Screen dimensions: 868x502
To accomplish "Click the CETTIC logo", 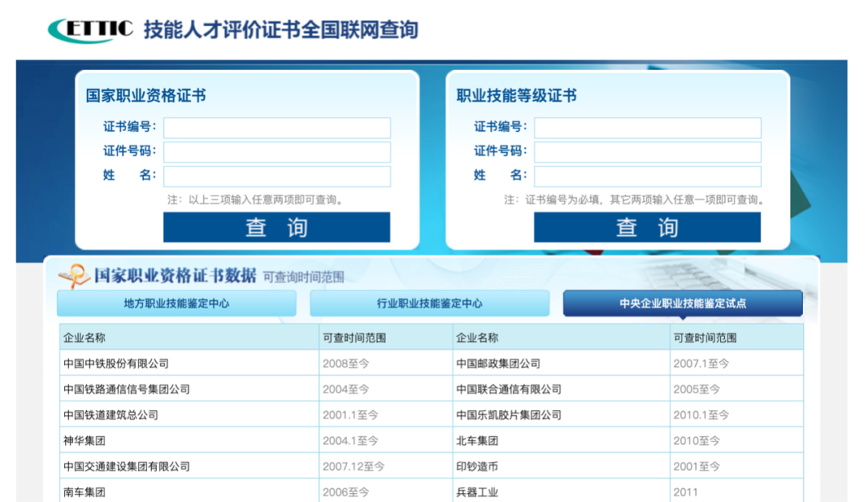I will click(x=91, y=30).
